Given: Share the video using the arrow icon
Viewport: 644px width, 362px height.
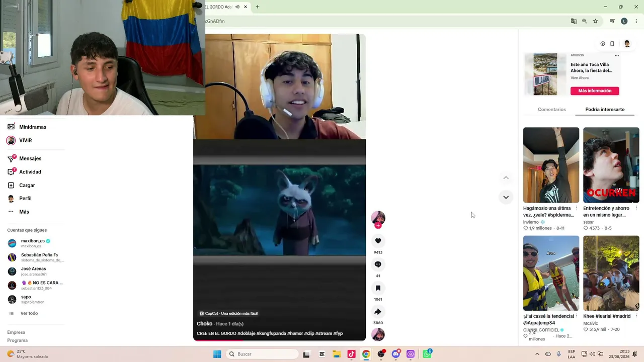Looking at the screenshot, I should pyautogui.click(x=378, y=312).
